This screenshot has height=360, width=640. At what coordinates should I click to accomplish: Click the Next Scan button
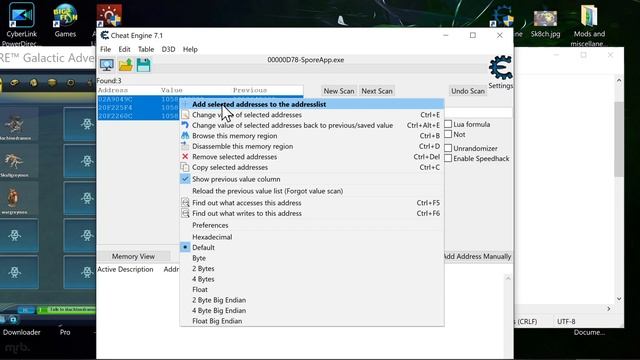377,91
